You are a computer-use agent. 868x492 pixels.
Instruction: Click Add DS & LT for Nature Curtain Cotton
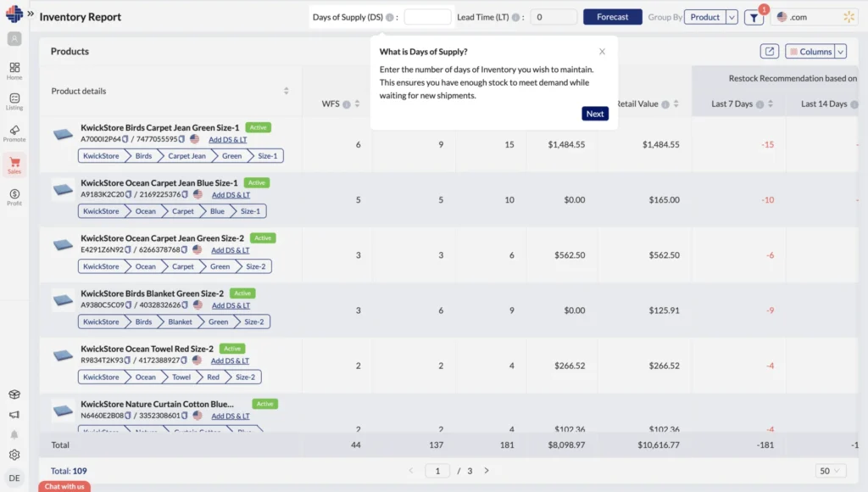coord(231,417)
